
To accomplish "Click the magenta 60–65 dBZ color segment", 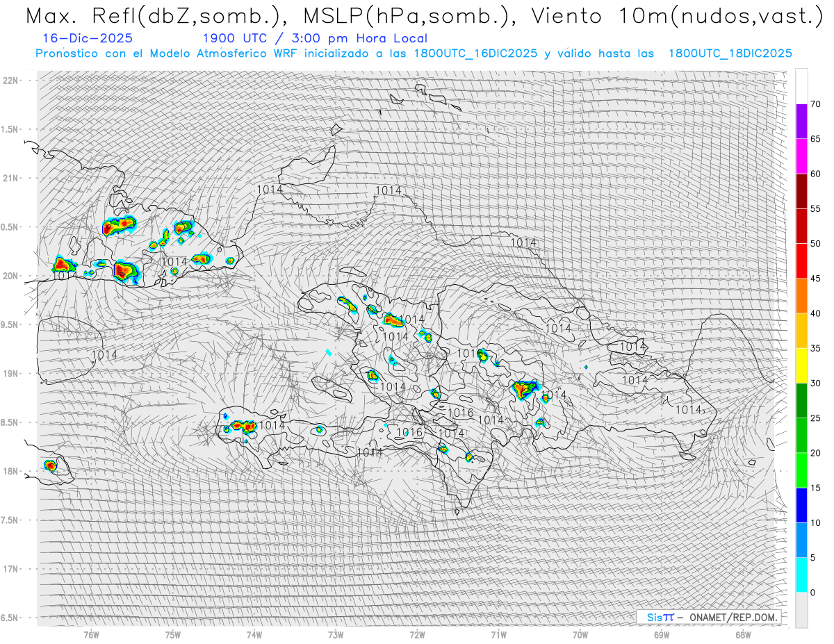I will 801,156.
